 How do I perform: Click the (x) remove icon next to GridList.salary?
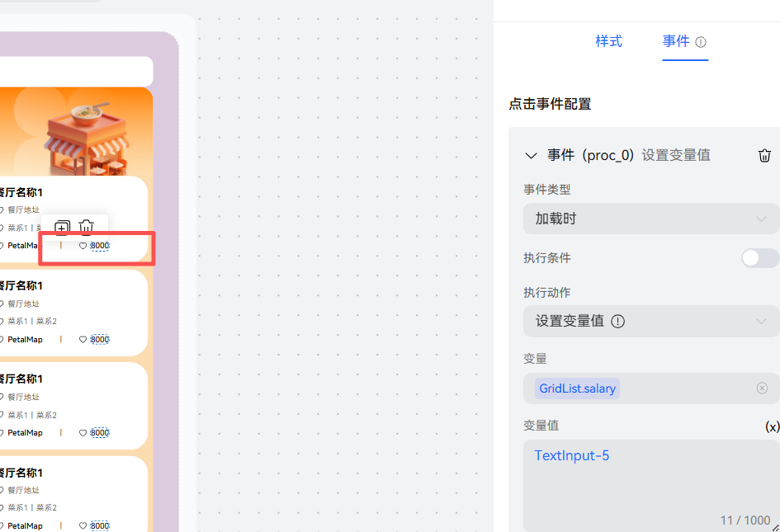pos(761,388)
